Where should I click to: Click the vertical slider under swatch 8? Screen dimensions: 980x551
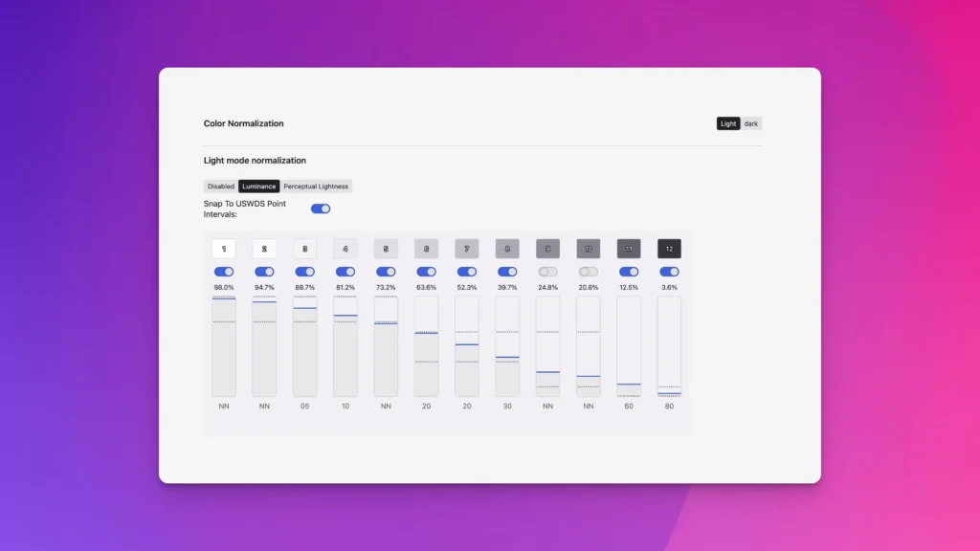(507, 344)
